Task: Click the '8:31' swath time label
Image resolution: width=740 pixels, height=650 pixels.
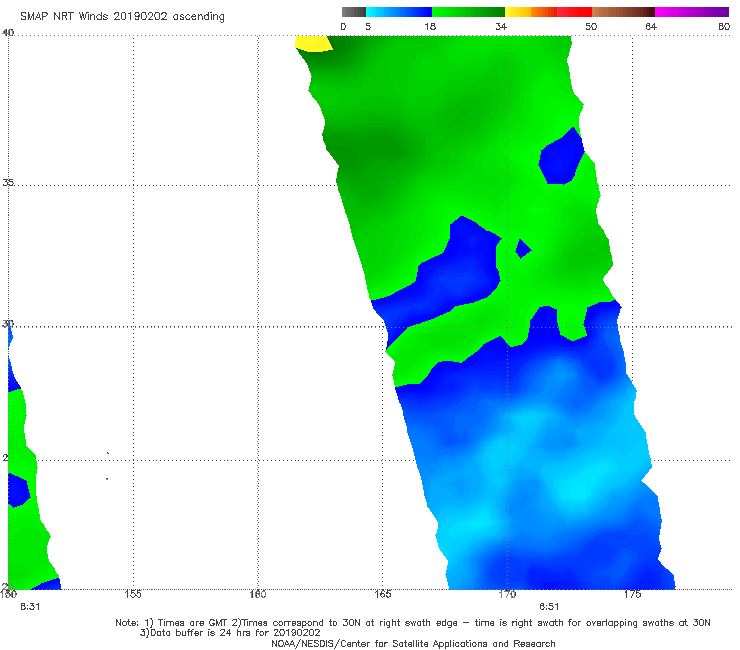Action: click(30, 607)
